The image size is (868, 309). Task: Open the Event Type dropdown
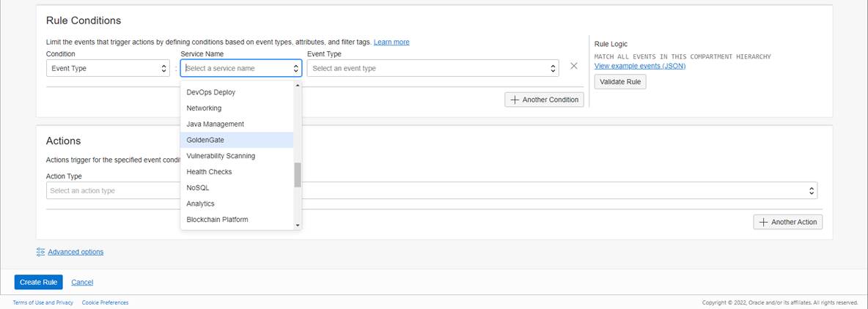point(433,68)
